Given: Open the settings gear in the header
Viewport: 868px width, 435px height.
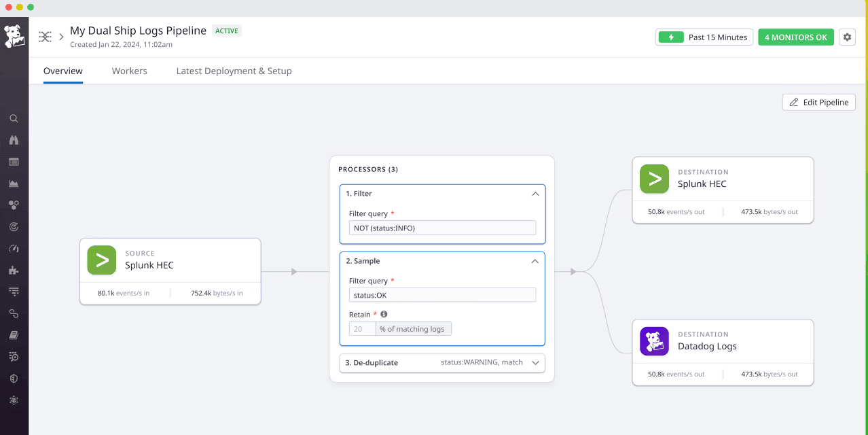Looking at the screenshot, I should (847, 37).
